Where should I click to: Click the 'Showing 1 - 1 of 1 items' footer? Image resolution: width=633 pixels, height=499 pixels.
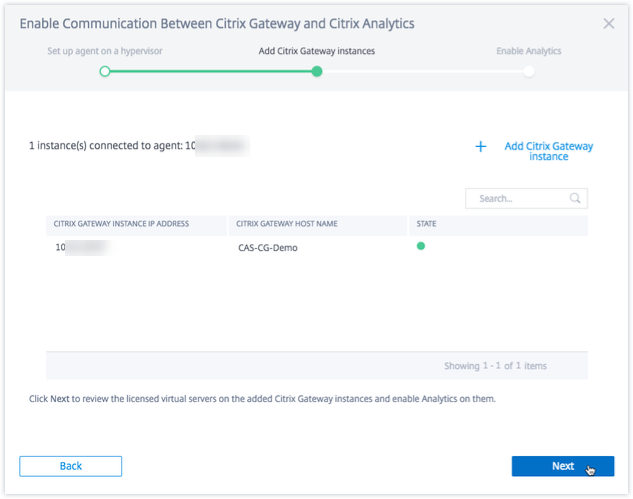pos(495,366)
